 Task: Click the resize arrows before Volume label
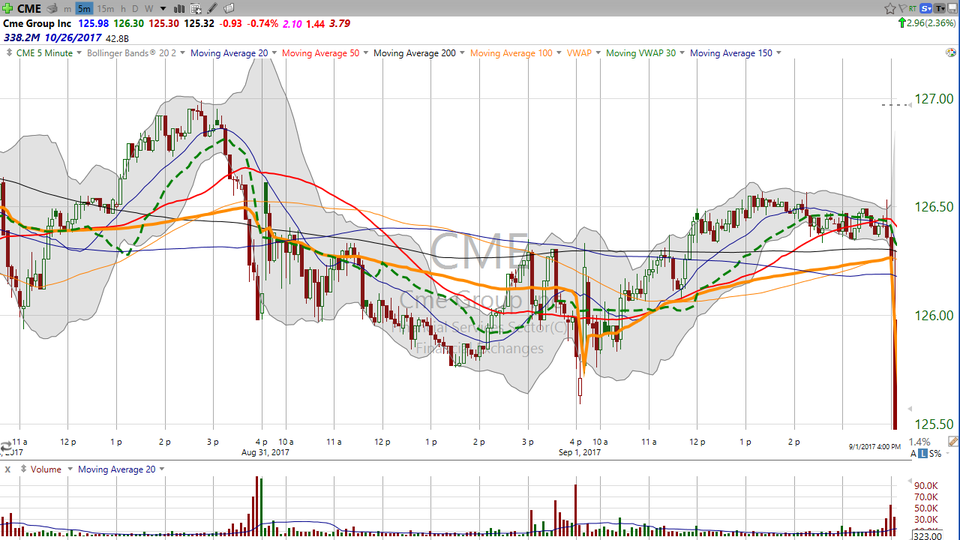coord(23,469)
